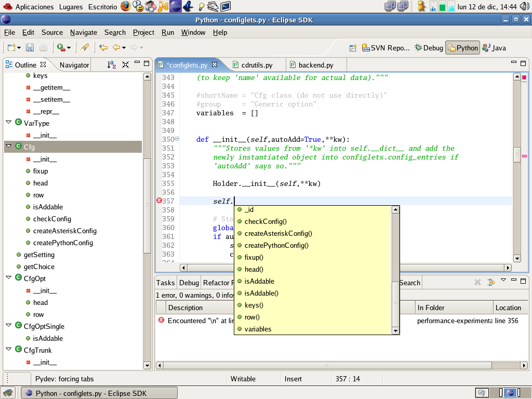Click the show desktop icon in bottom panel
This screenshot has width=532, height=399.
(x=8, y=393)
